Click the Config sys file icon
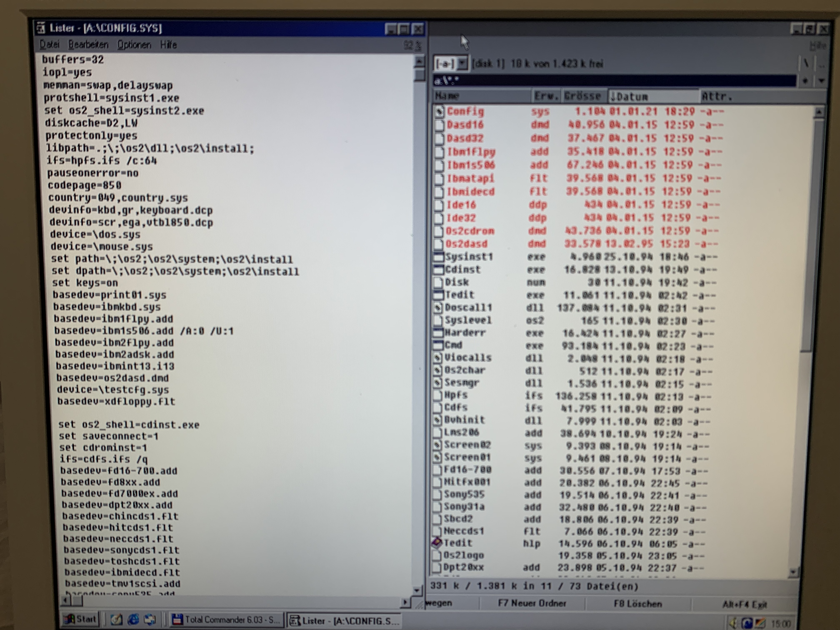Viewport: 840px width, 630px height. 439,111
